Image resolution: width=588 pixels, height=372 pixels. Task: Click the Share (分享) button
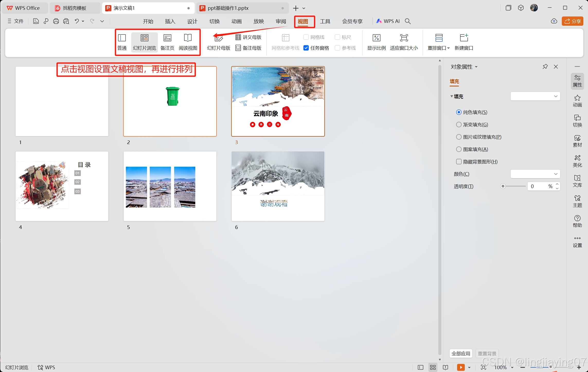coord(572,21)
